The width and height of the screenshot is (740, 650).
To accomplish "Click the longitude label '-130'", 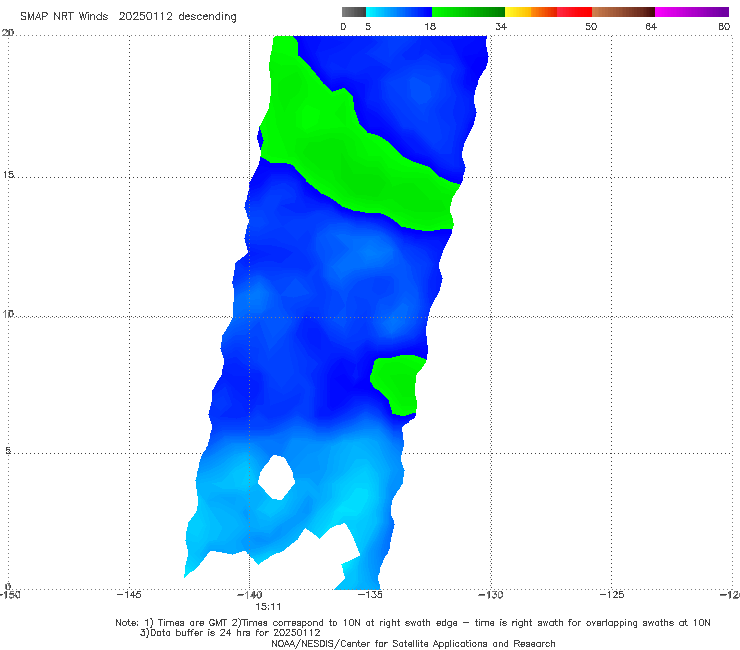I will point(491,595).
